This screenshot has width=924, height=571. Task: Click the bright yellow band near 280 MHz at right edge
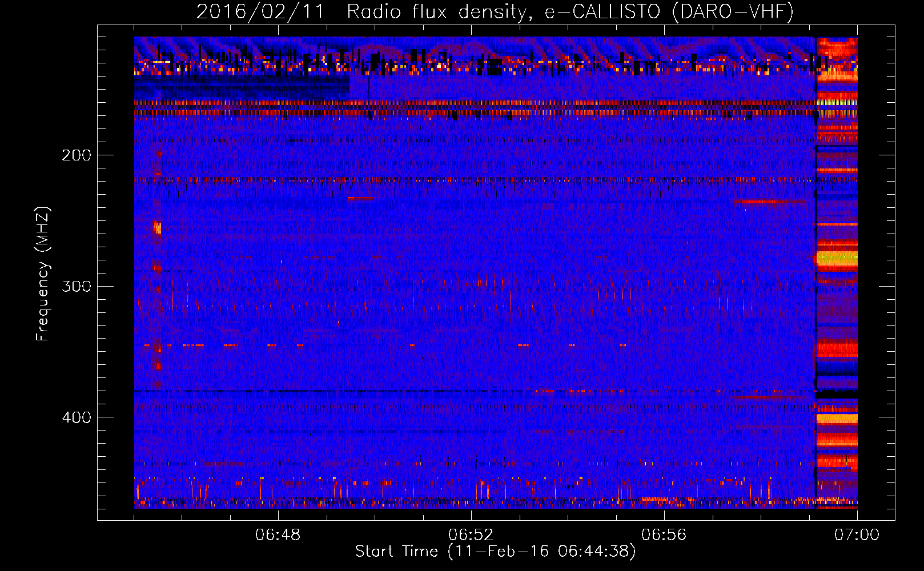837,259
